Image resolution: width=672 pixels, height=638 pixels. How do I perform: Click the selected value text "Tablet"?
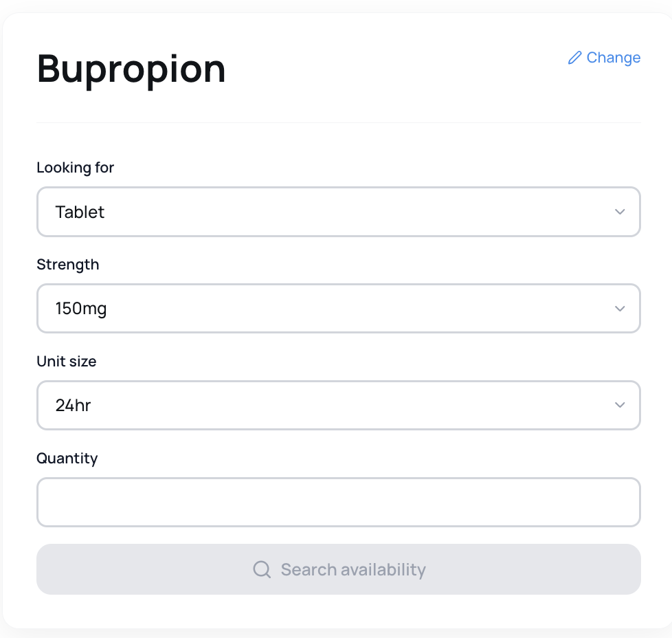click(80, 212)
